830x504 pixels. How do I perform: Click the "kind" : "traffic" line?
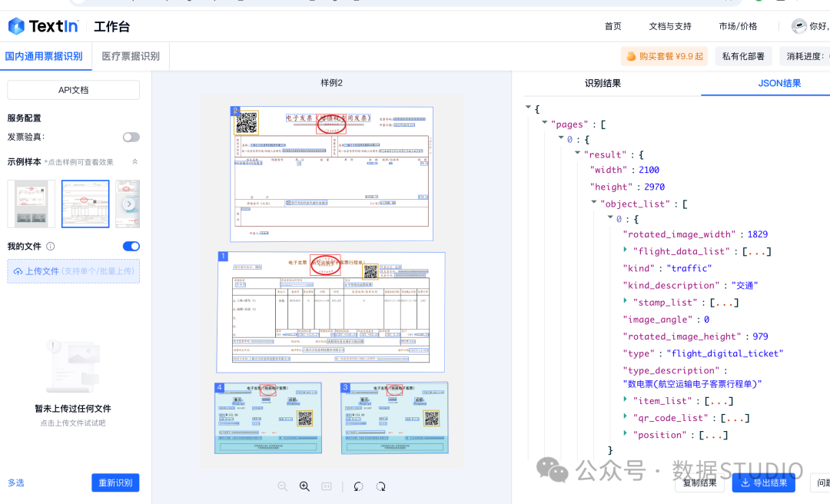pyautogui.click(x=667, y=268)
